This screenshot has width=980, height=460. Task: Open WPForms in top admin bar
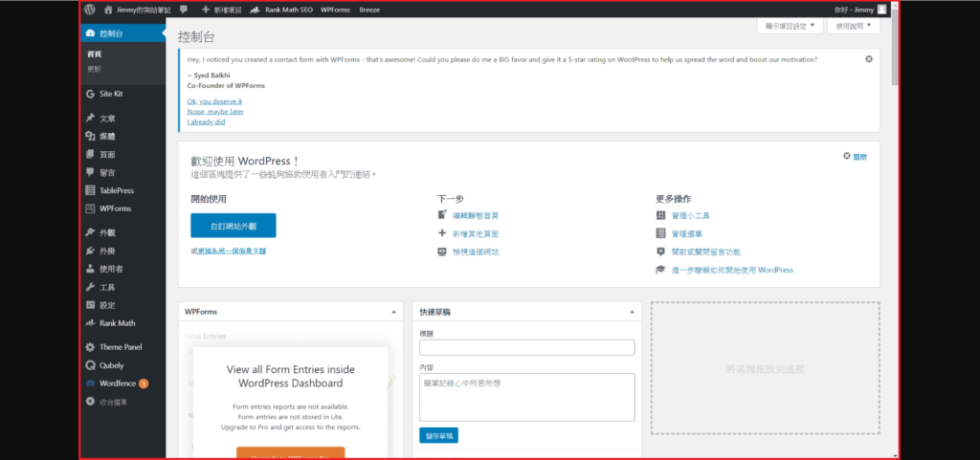335,10
